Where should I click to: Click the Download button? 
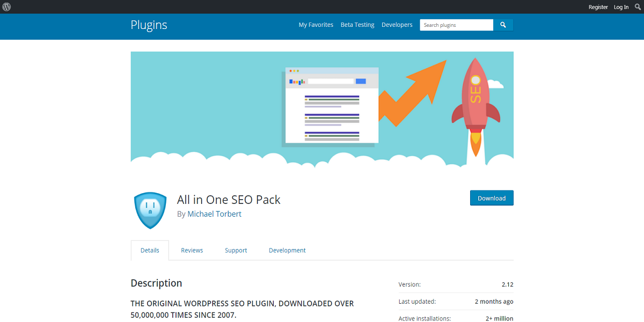(492, 198)
